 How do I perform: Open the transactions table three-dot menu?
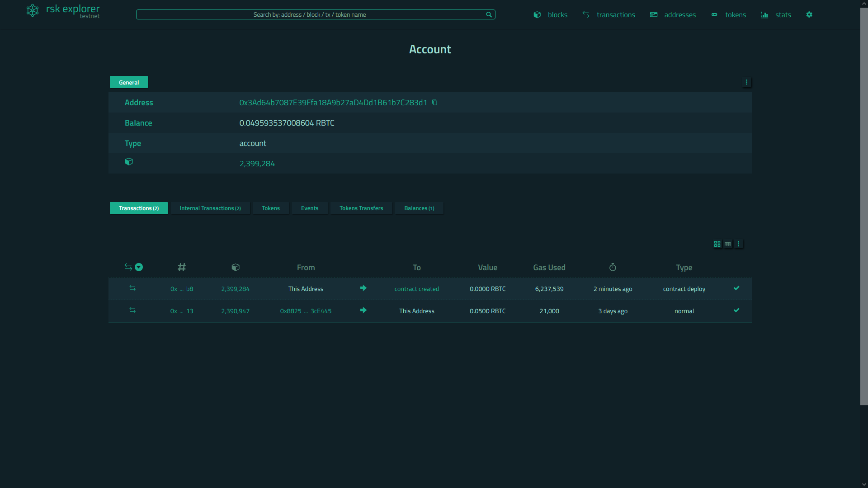pyautogui.click(x=739, y=244)
